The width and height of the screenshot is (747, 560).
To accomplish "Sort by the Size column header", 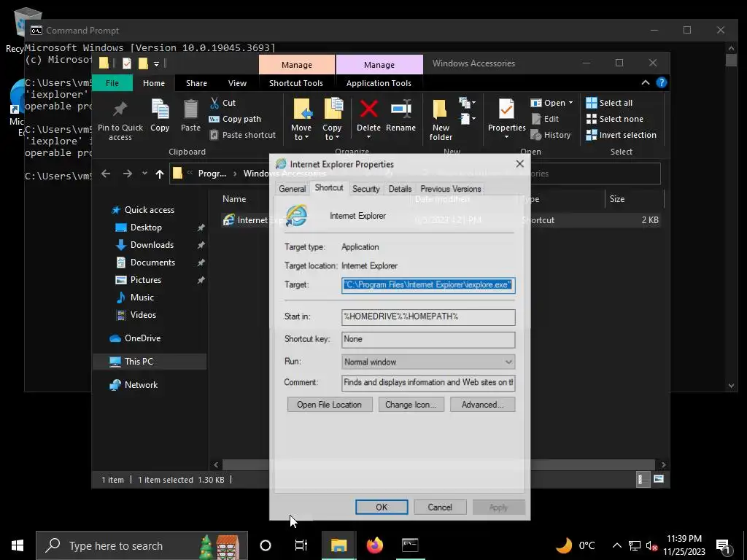I will pos(634,199).
